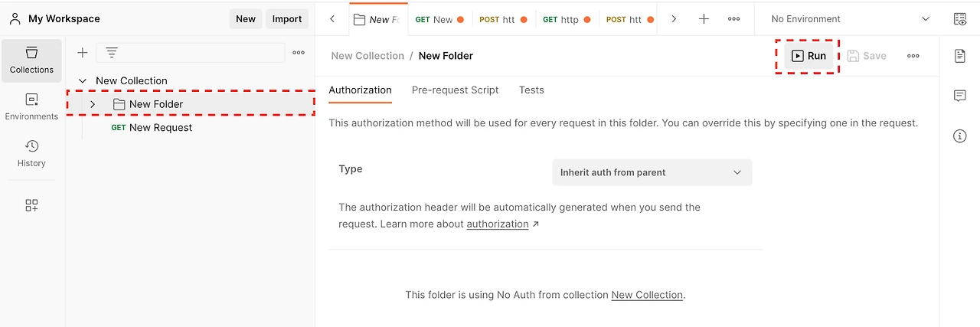This screenshot has width=980, height=327.
Task: Click the Import button
Action: (x=287, y=19)
